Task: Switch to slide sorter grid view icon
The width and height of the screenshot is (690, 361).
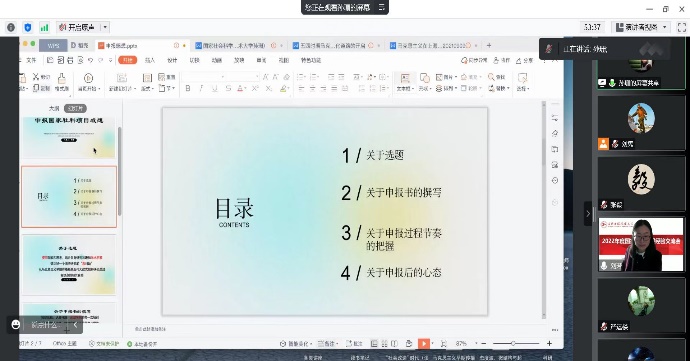Action: coord(384,343)
